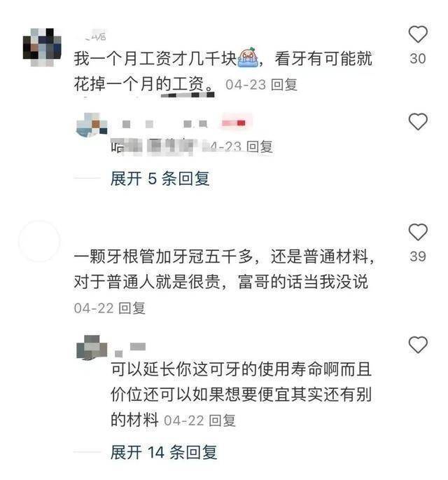Like the reply about extending tooth lifespan

[418, 345]
